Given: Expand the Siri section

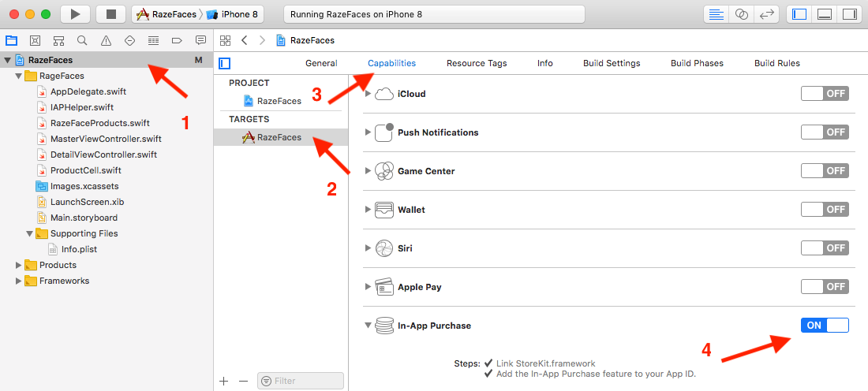Looking at the screenshot, I should [x=369, y=248].
